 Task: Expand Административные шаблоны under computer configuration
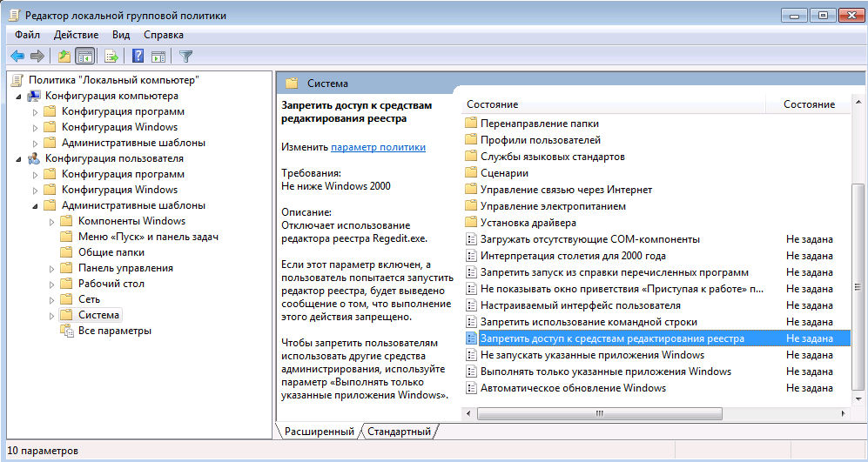tap(36, 143)
